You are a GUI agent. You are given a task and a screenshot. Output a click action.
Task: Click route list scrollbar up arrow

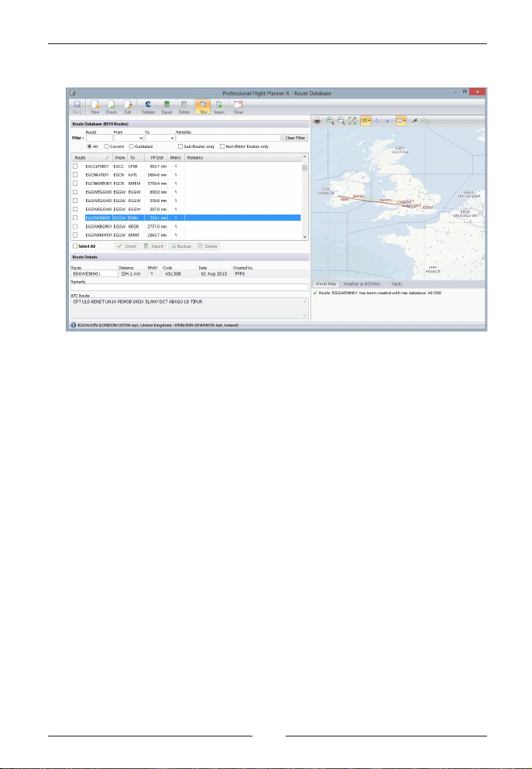click(305, 157)
